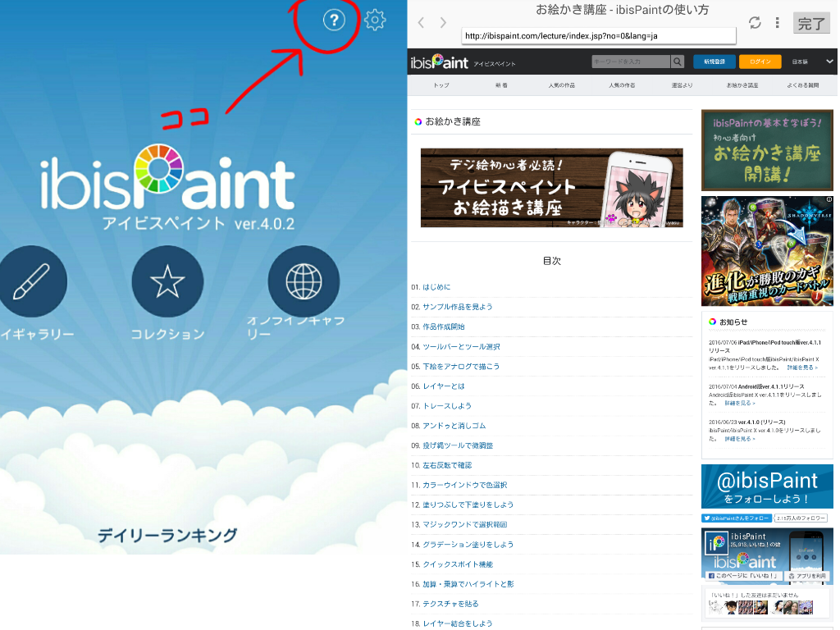Open the お絵かき講座 nav tab
The width and height of the screenshot is (840, 630).
pyautogui.click(x=742, y=85)
